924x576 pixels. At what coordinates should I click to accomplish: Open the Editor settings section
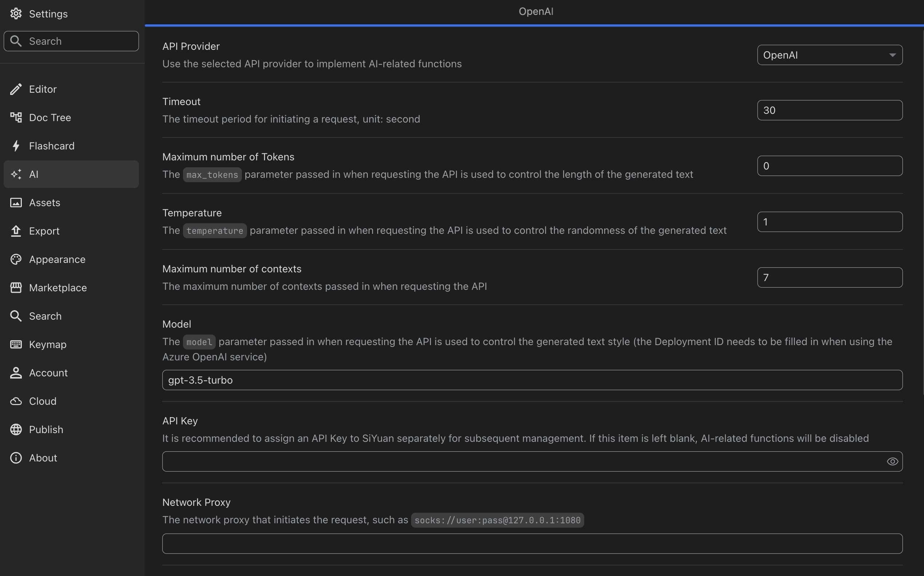click(x=71, y=89)
